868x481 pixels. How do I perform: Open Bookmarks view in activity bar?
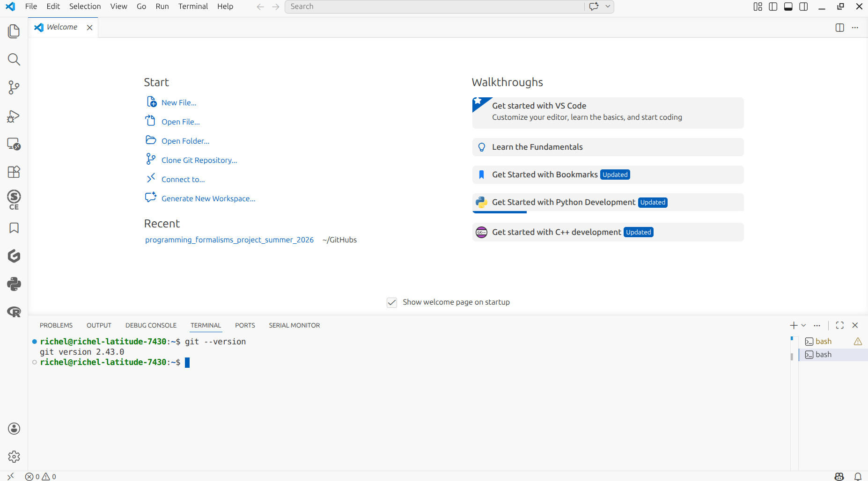coord(14,228)
